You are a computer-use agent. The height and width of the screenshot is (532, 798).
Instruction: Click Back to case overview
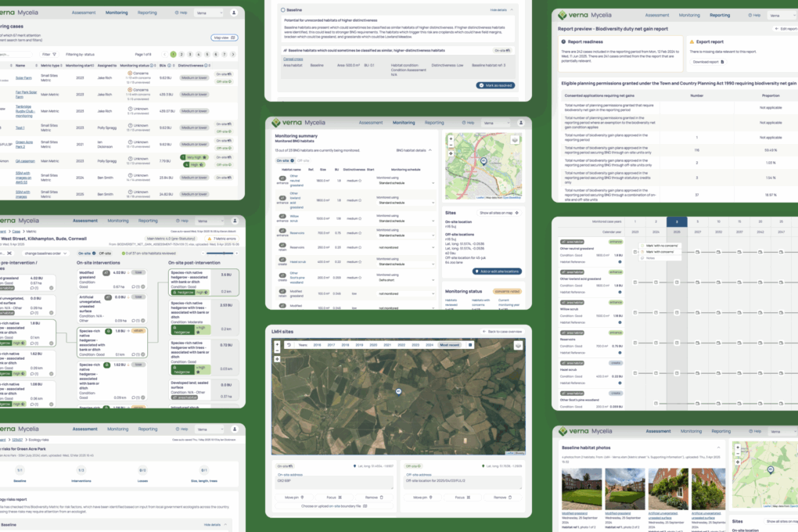[x=501, y=332]
